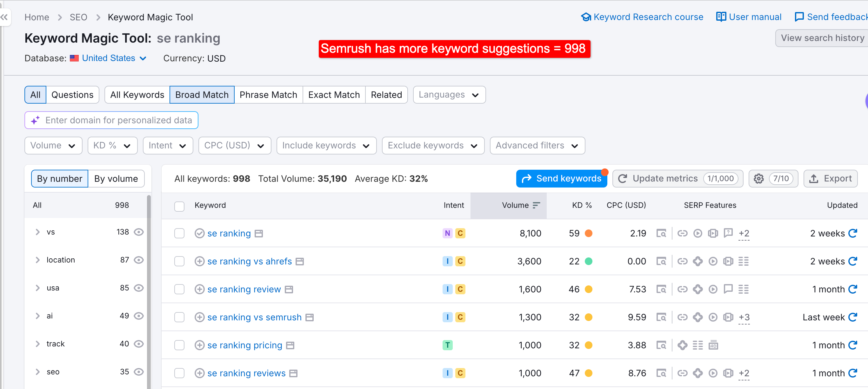Image resolution: width=868 pixels, height=389 pixels.
Task: Open table settings gear 7/10
Action: click(773, 179)
